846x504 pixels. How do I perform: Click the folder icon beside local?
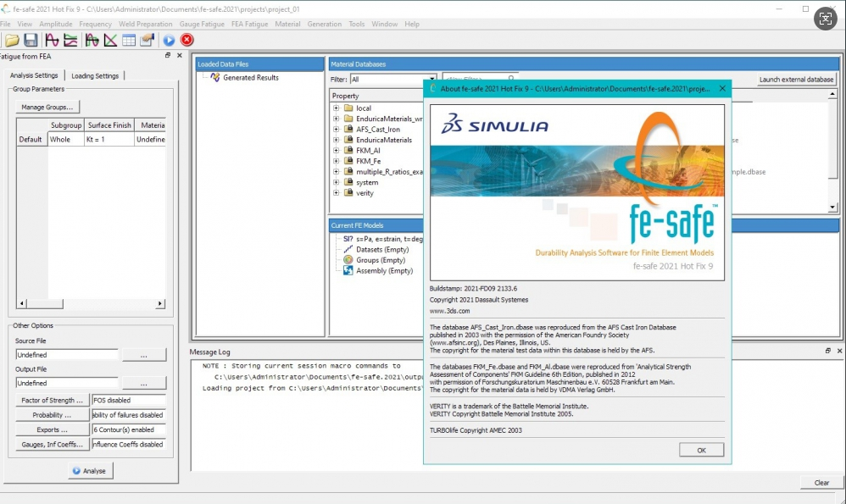(x=348, y=108)
